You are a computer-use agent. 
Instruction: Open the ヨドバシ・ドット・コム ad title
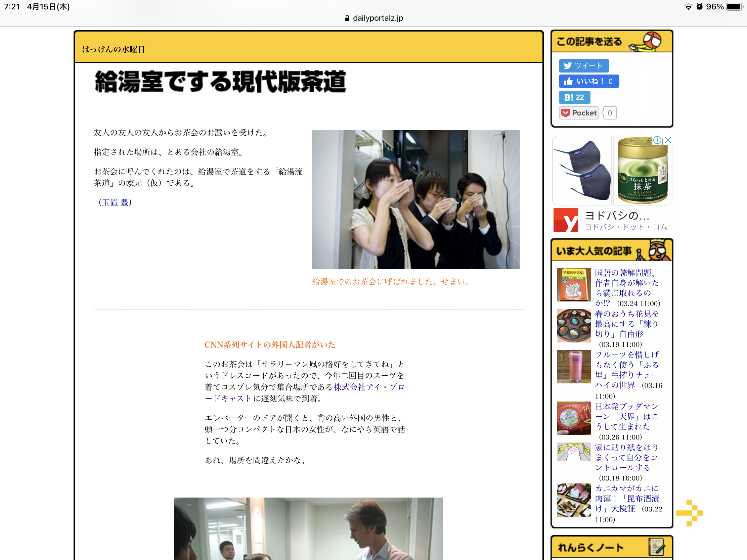click(625, 227)
